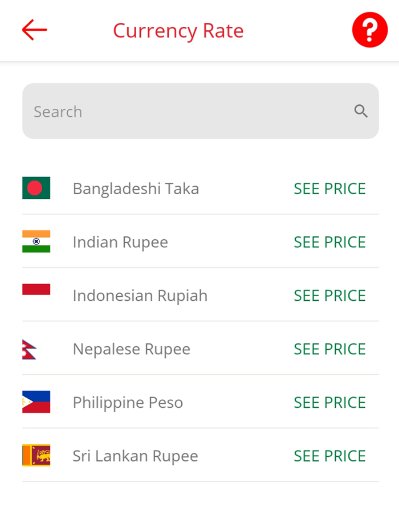Screen dimensions: 399x532
Task: See price for Indian Rupee
Action: pos(329,242)
